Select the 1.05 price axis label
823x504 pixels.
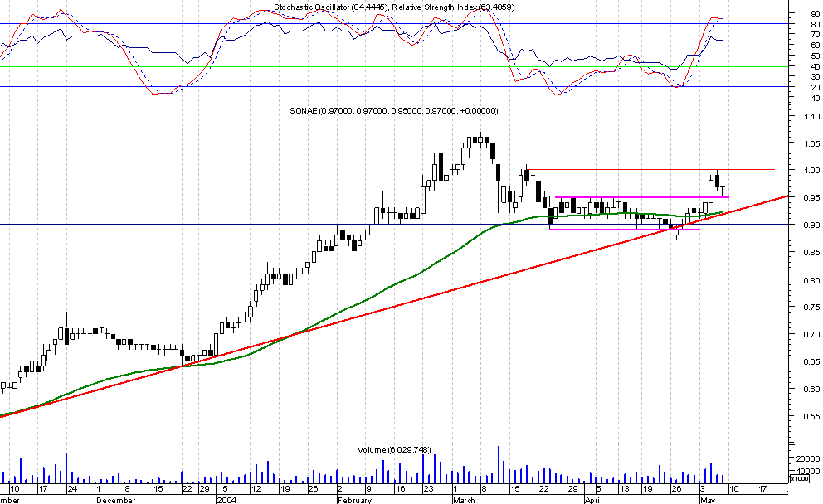811,143
